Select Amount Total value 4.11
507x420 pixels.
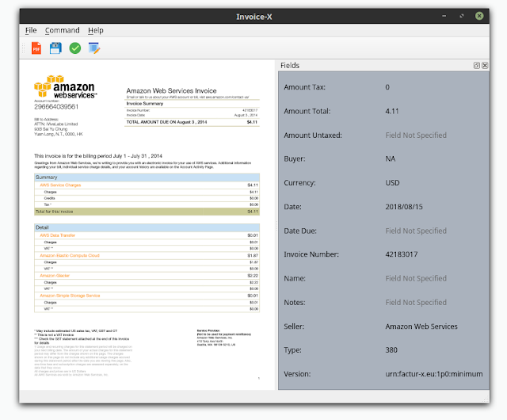click(392, 111)
